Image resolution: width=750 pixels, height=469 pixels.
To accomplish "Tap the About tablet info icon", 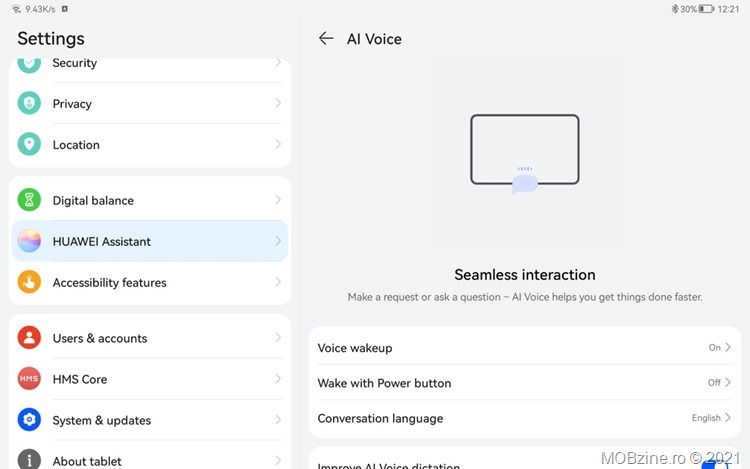I will (x=29, y=459).
